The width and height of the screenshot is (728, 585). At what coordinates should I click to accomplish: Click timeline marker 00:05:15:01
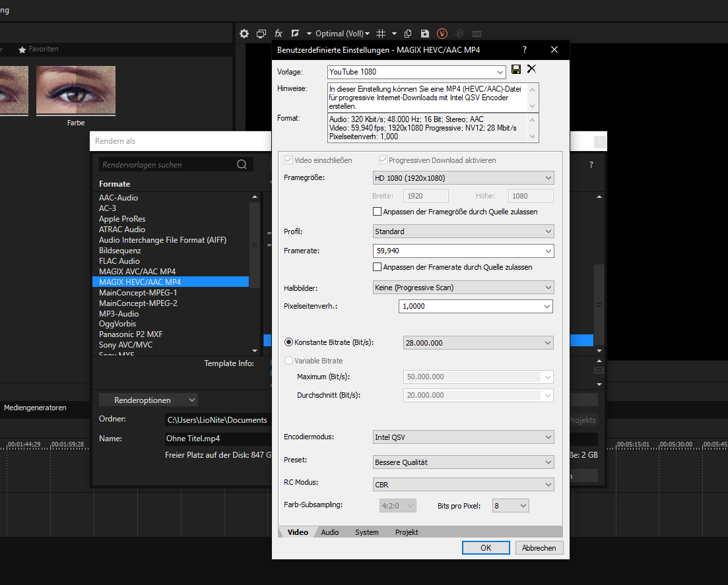tap(633, 445)
